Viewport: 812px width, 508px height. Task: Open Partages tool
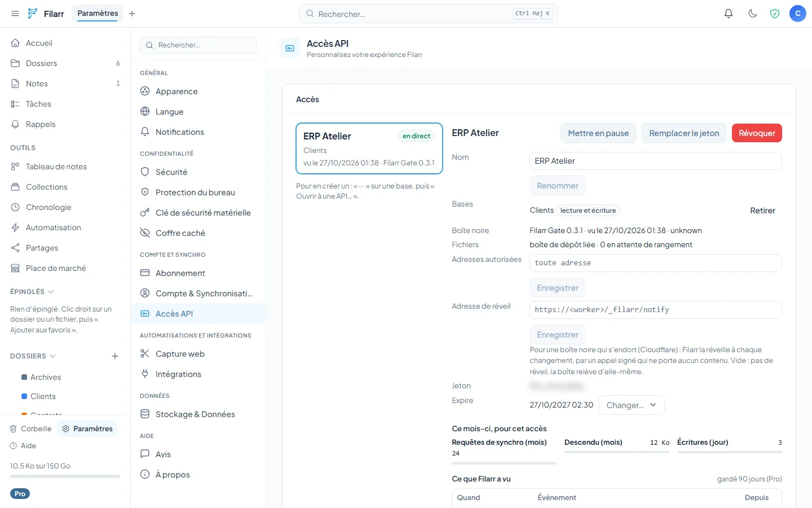click(65, 248)
